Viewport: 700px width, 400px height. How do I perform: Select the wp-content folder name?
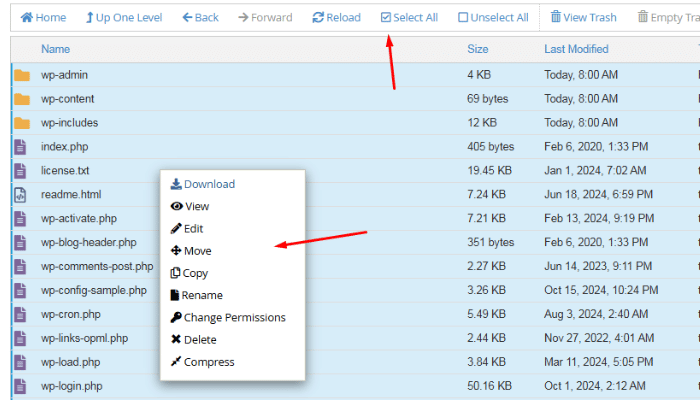67,99
